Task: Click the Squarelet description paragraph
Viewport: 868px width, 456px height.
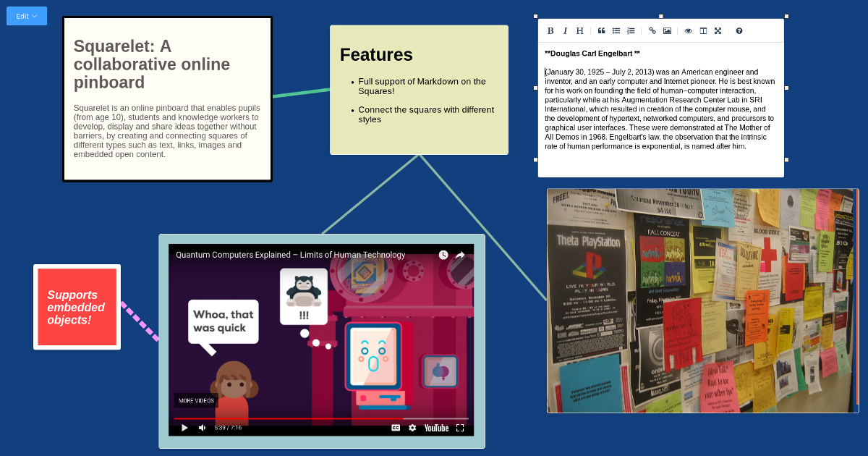Action: 167,131
